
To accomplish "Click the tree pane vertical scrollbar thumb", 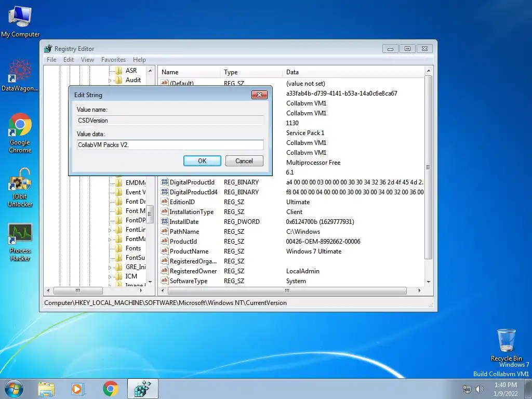I will coord(150,215).
